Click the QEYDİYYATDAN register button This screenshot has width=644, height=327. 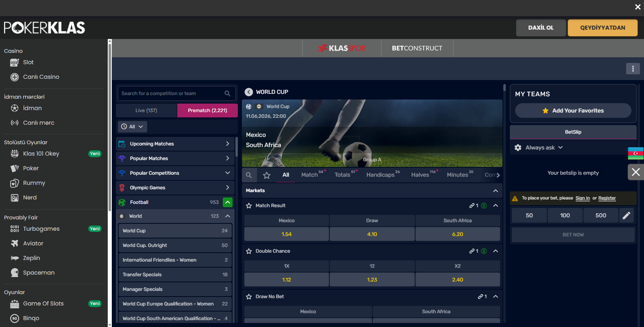click(x=603, y=28)
